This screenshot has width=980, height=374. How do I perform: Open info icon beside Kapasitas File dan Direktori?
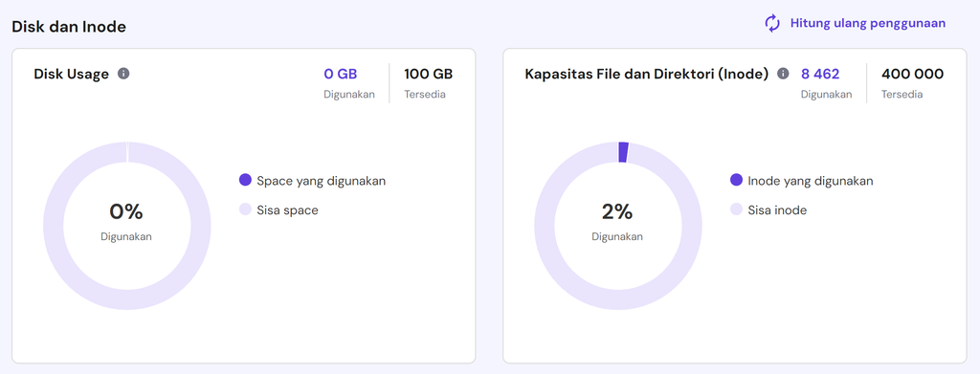pyautogui.click(x=783, y=74)
